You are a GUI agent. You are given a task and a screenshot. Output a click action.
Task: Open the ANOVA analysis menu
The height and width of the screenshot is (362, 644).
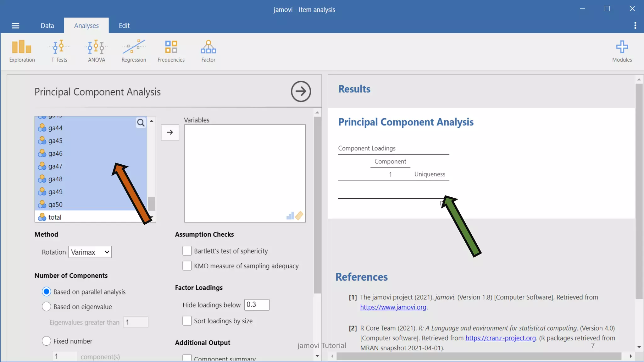[x=96, y=51]
